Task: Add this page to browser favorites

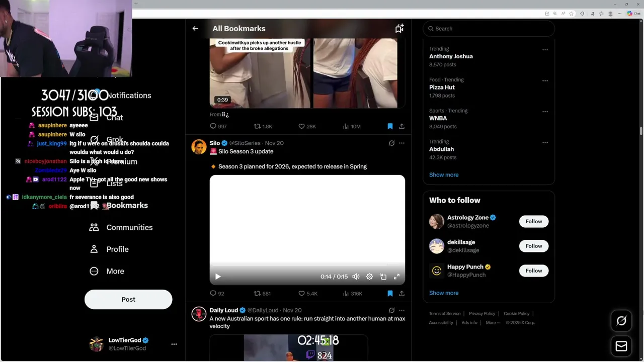Action: pyautogui.click(x=571, y=14)
